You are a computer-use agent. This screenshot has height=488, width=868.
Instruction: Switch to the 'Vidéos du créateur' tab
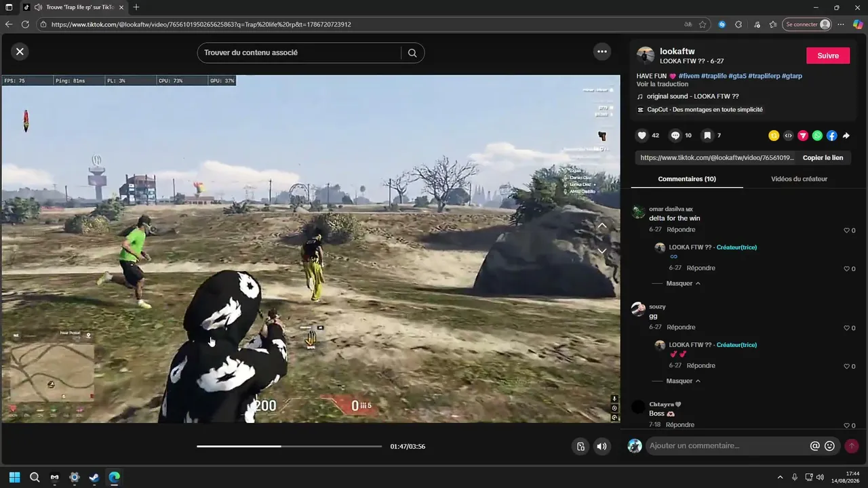coord(799,179)
